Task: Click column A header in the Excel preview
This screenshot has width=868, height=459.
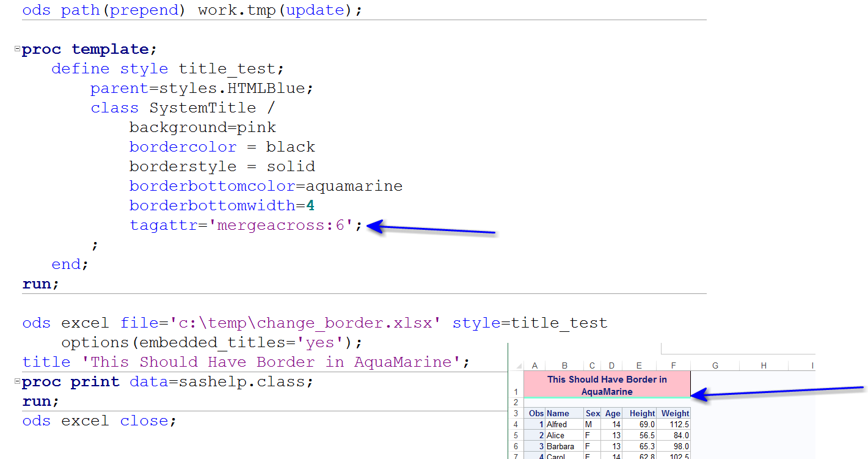Action: 534,365
